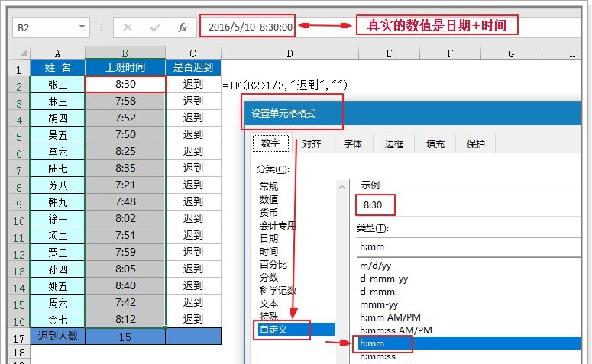Choose the m/d/yy format type
592x364 pixels.
375,266
